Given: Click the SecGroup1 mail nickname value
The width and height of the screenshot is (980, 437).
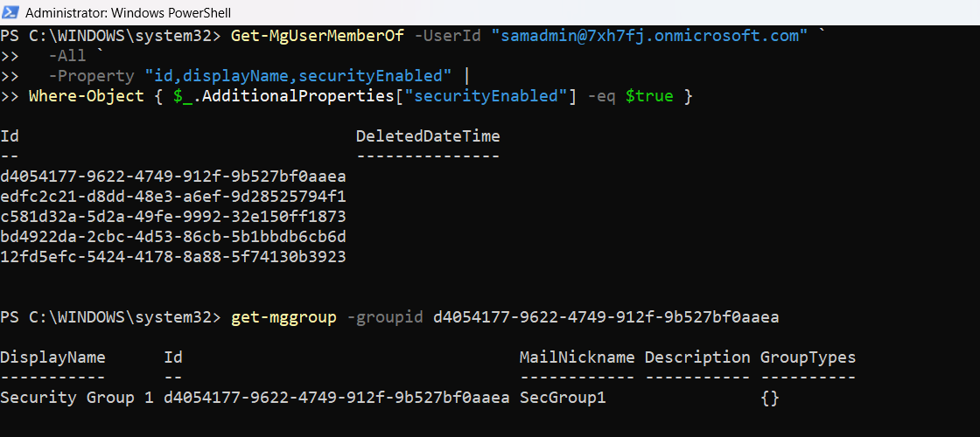Looking at the screenshot, I should (563, 398).
